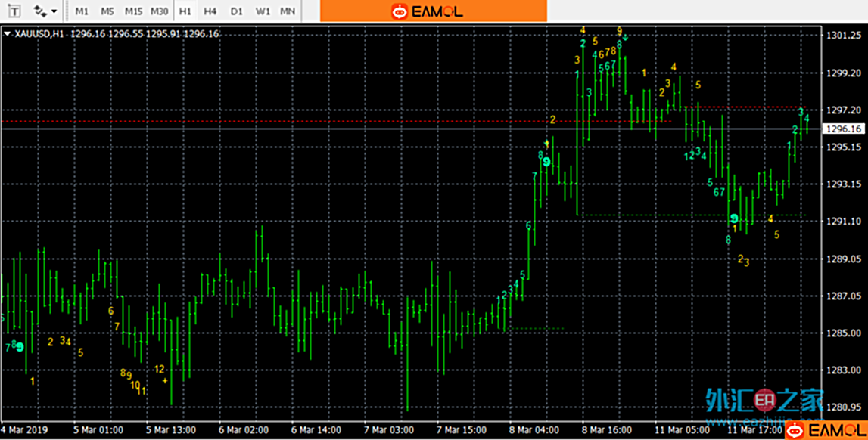Screen dimensions: 868x440
Task: Switch to M5 timeframe
Action: 107,11
